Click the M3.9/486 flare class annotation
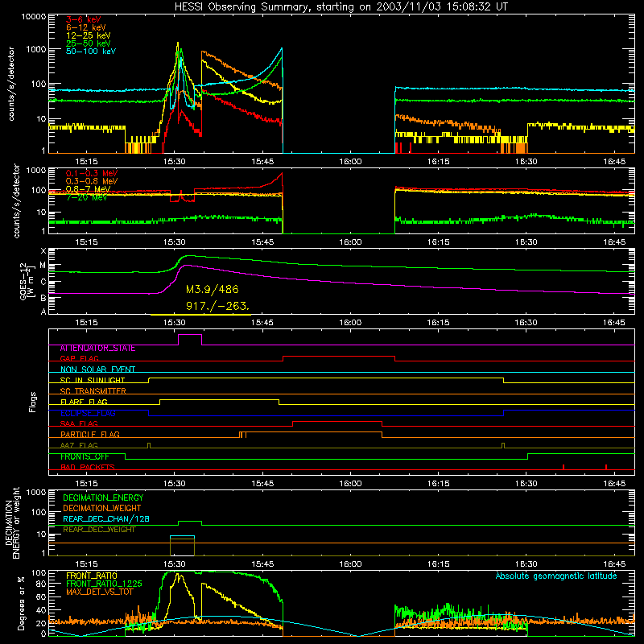Image resolution: width=644 pixels, height=644 pixels. pos(212,290)
